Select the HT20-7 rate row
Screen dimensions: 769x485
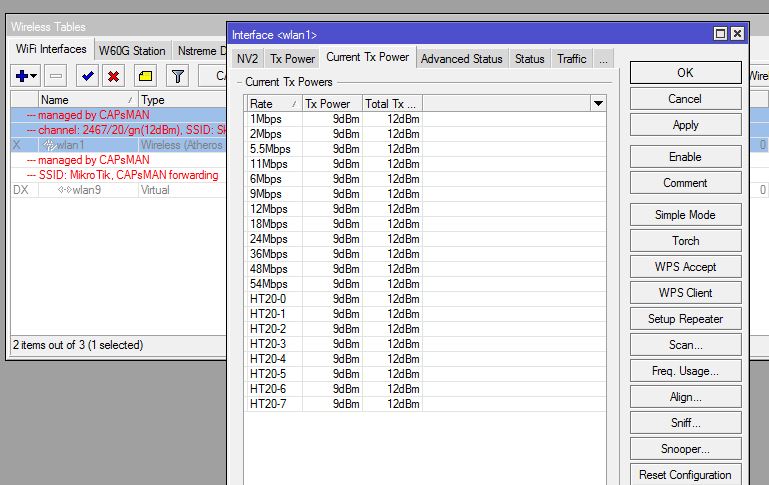[425, 404]
